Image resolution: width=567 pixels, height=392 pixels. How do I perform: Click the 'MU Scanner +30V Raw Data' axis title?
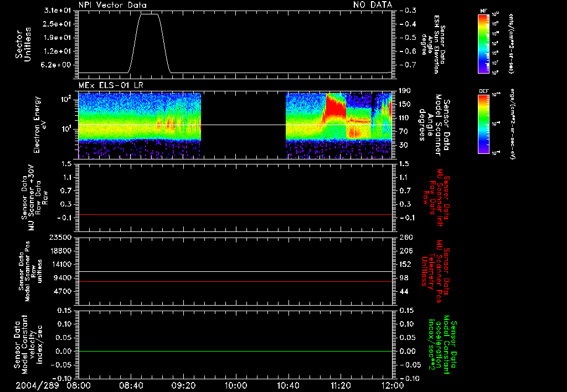tap(34, 198)
